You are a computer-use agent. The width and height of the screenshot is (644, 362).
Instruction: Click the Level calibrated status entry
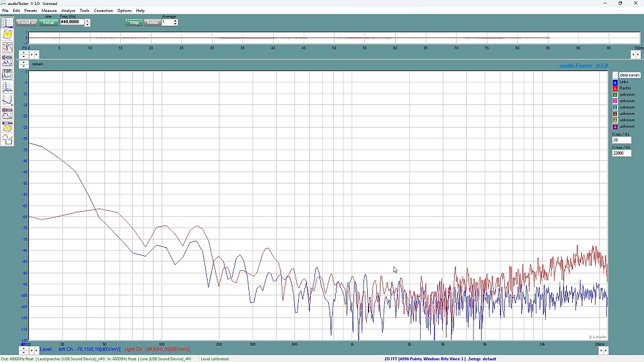[214, 359]
